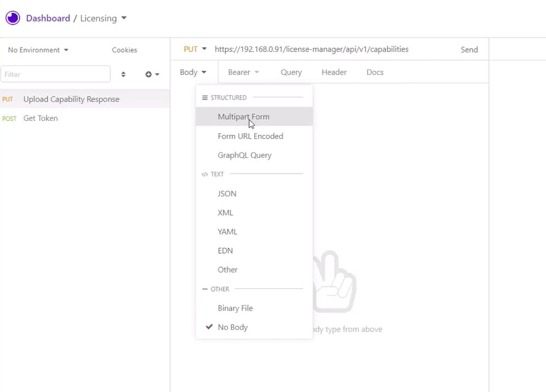Open the Dashboard breadcrumb link
Viewport: 546px width, 392px height.
pyautogui.click(x=48, y=18)
